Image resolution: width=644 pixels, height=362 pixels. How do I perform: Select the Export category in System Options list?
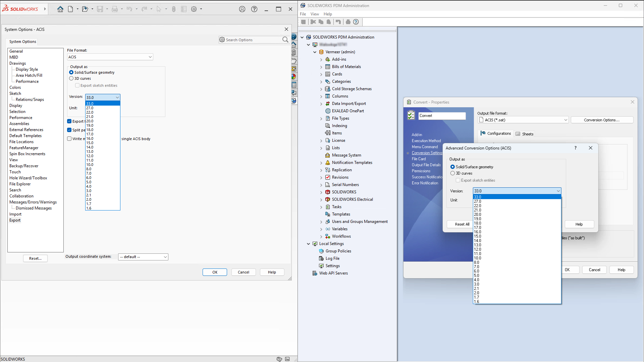[15, 220]
